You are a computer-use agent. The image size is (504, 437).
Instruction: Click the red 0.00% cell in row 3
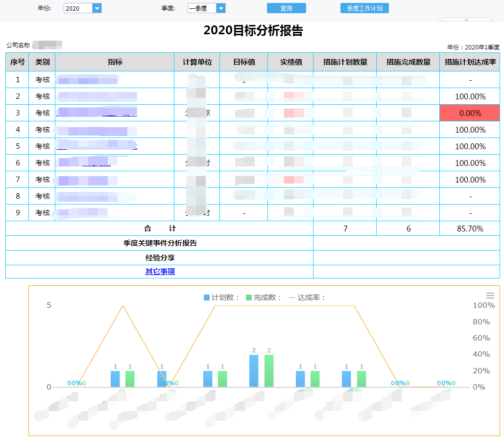click(470, 113)
